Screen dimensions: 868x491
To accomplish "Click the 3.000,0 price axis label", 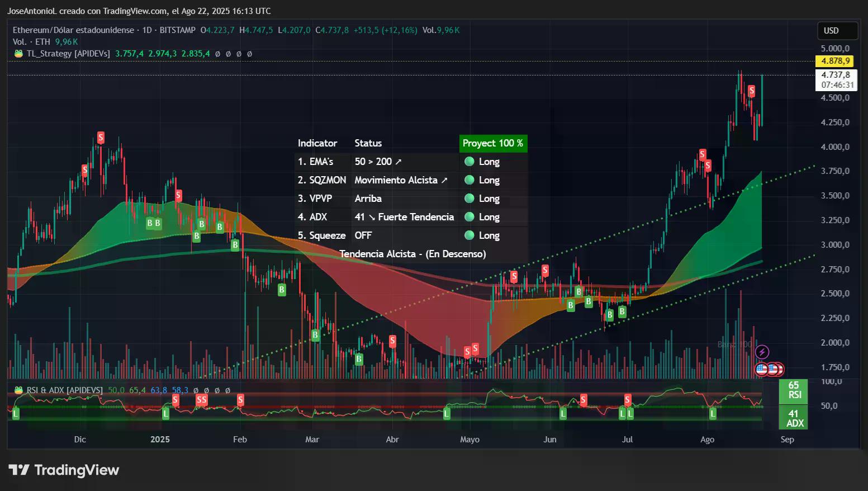I will coord(835,245).
